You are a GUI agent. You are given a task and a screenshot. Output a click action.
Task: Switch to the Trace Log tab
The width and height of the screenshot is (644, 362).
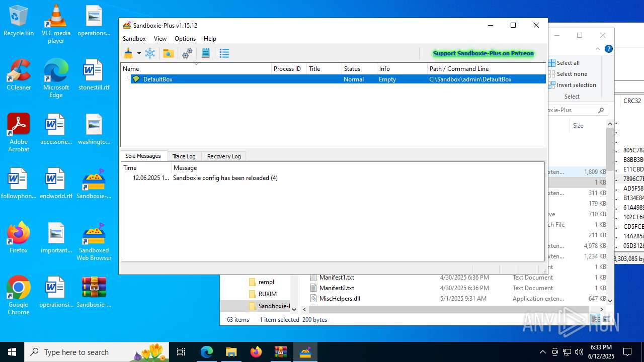pyautogui.click(x=184, y=156)
